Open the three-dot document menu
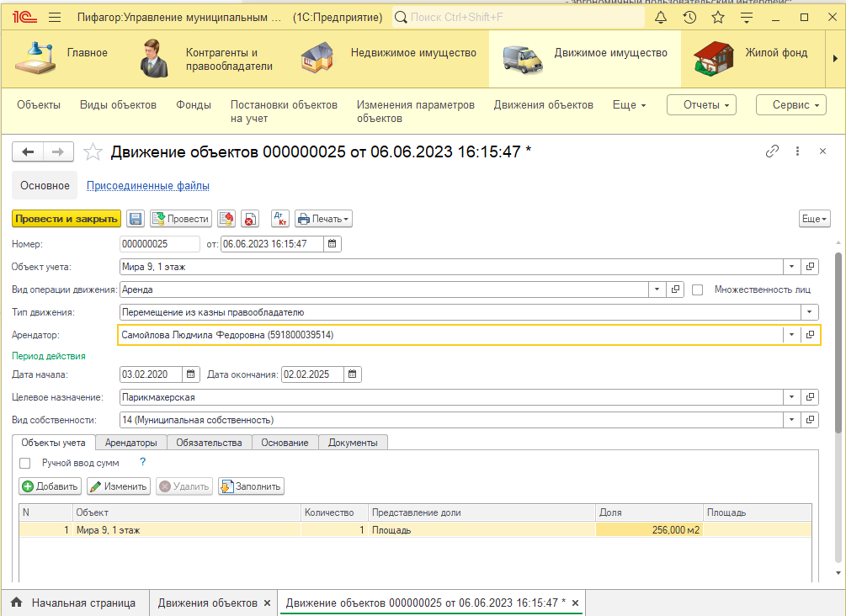Viewport: 846px width, 616px height. click(797, 151)
